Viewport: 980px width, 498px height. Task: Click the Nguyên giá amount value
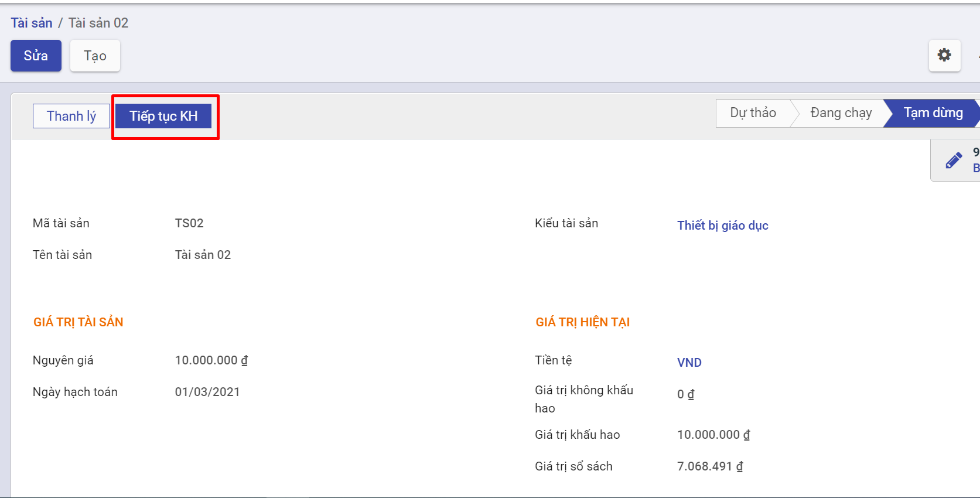pyautogui.click(x=211, y=360)
